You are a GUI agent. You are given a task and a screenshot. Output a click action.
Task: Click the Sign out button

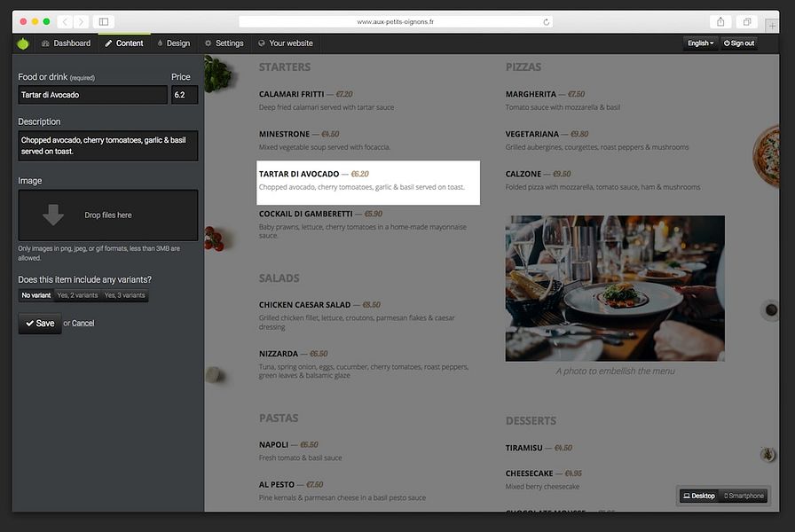click(739, 43)
